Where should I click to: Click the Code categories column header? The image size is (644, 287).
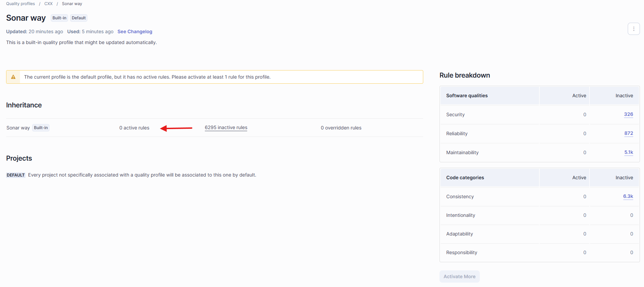pyautogui.click(x=465, y=178)
